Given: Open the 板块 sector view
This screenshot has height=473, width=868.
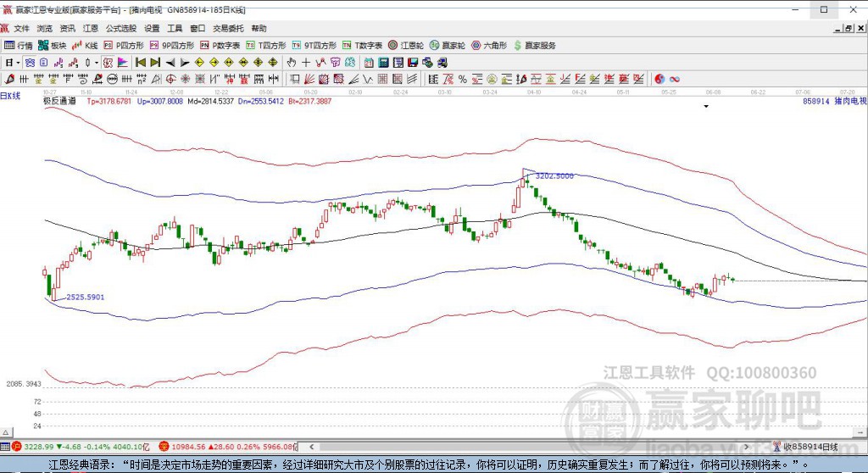Looking at the screenshot, I should [x=52, y=46].
